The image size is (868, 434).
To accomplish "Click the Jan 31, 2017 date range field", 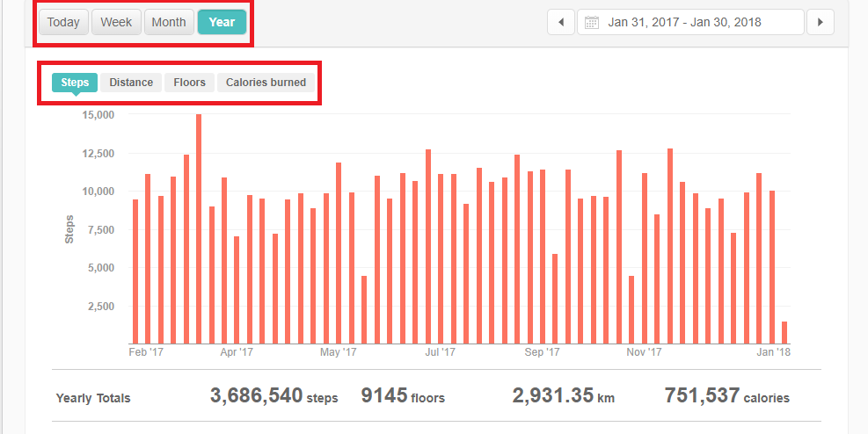I will [x=684, y=22].
